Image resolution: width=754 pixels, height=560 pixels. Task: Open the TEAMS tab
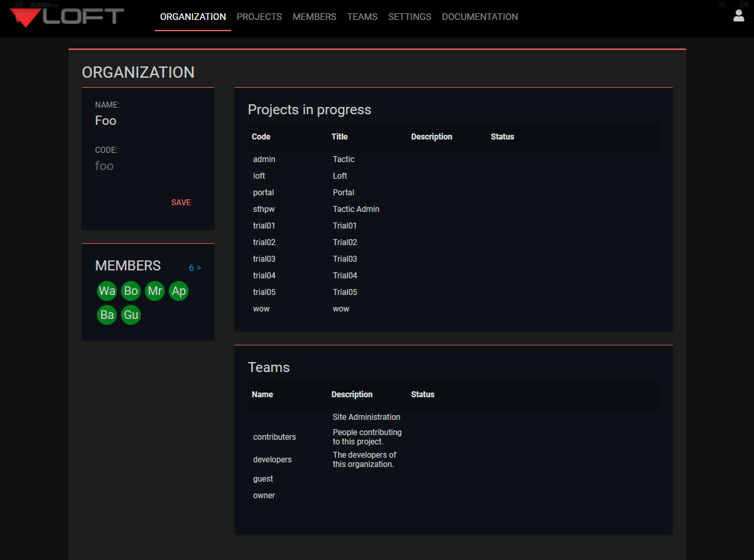click(362, 17)
